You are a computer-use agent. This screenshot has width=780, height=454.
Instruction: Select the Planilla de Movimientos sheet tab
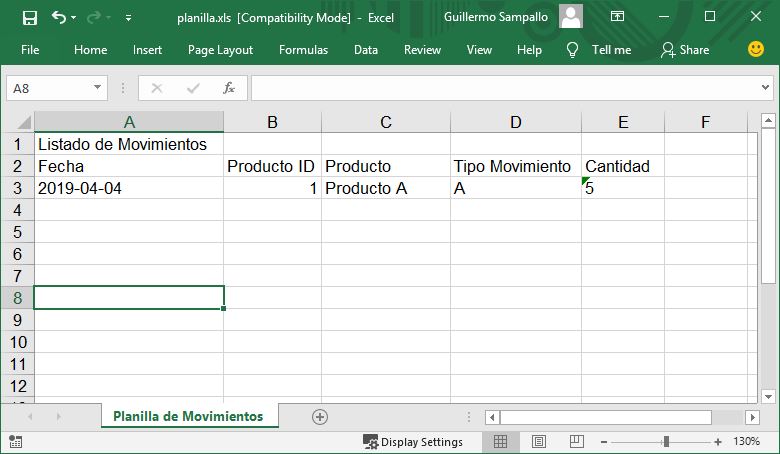pos(188,416)
